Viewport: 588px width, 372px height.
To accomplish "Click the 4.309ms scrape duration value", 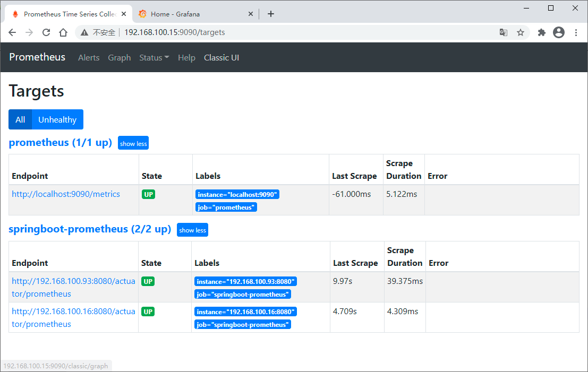I will (x=403, y=312).
